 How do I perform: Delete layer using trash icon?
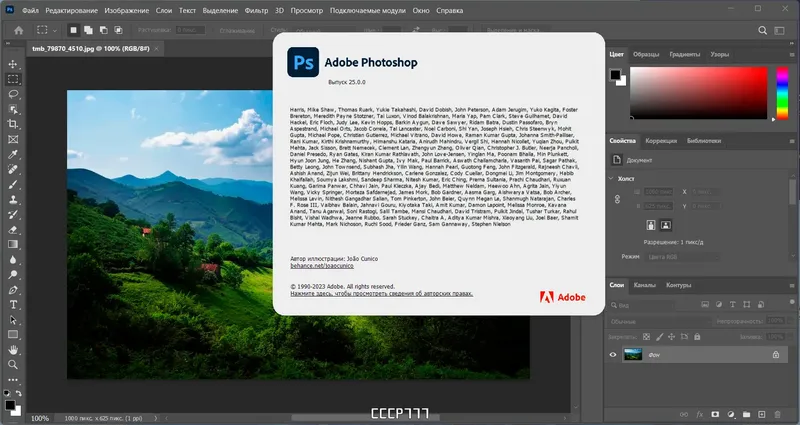[x=778, y=414]
